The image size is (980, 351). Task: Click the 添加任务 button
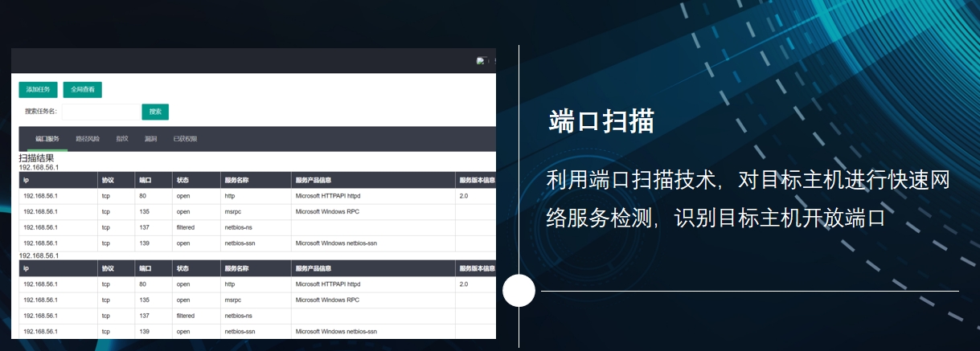[x=38, y=89]
